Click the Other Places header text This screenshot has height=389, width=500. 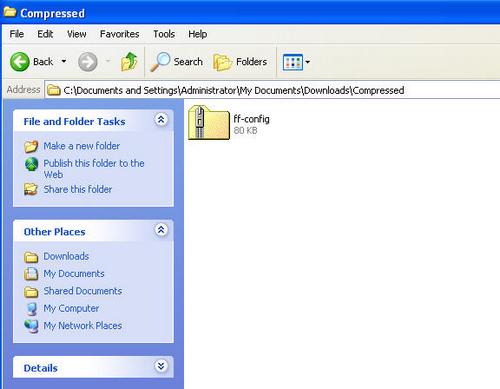click(54, 232)
